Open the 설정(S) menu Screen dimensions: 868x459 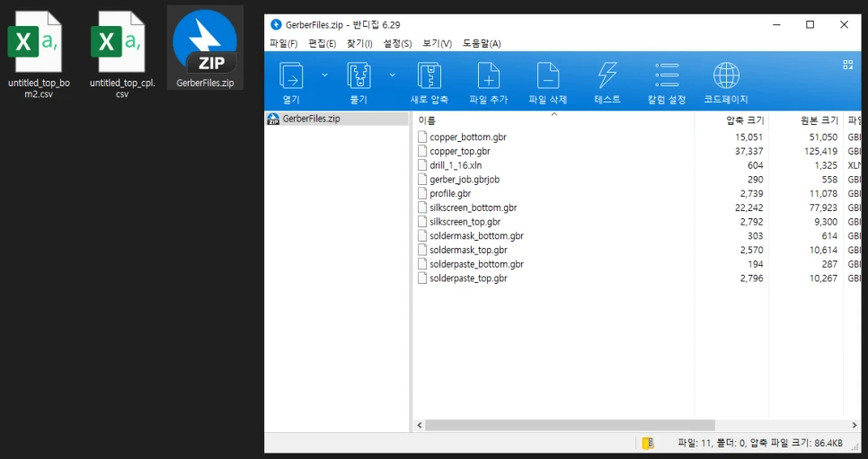pyautogui.click(x=397, y=43)
